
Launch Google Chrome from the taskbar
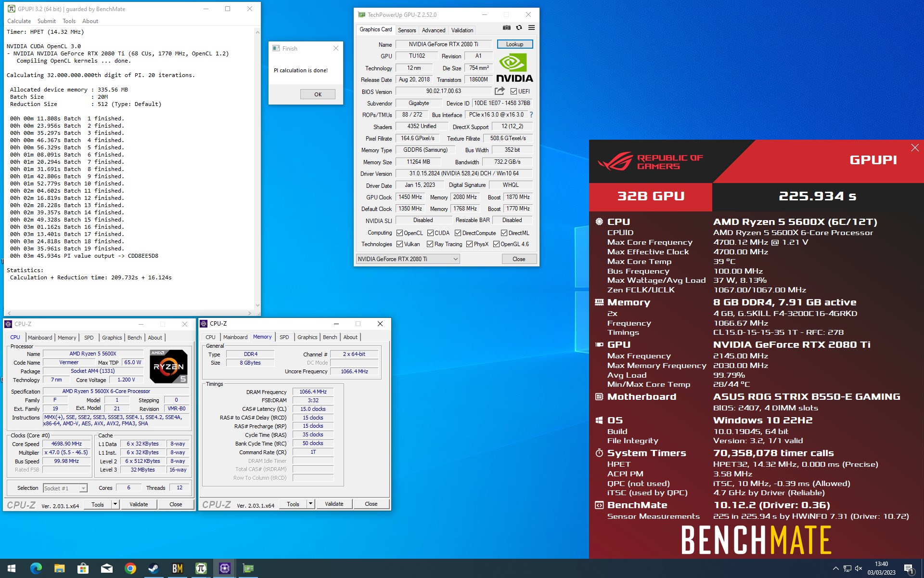tap(130, 568)
